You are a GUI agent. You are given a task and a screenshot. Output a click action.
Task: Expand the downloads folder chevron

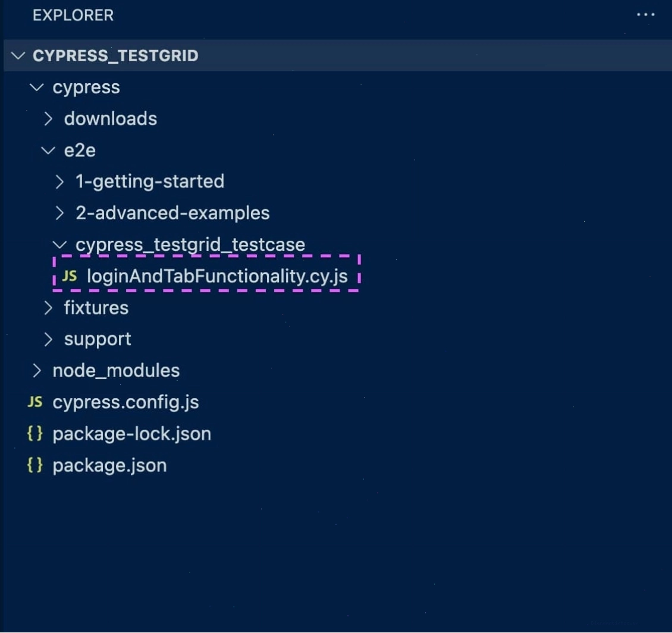pos(48,119)
